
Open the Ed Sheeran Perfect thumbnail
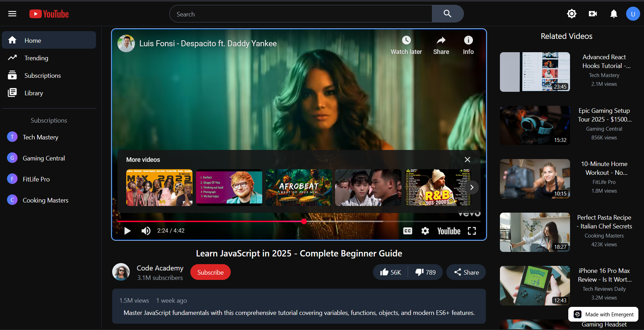pos(229,187)
